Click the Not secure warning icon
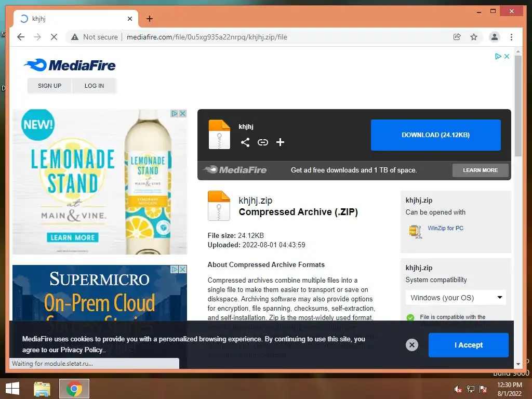Image resolution: width=532 pixels, height=399 pixels. click(x=75, y=37)
